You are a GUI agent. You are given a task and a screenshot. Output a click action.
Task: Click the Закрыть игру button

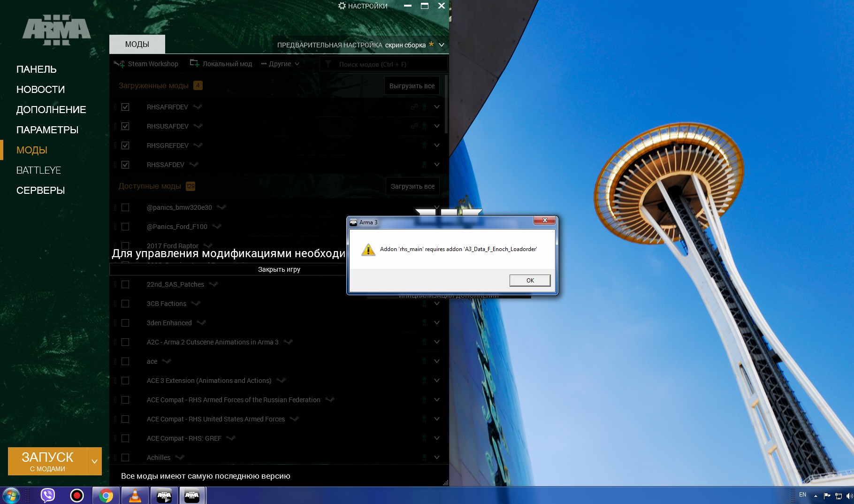[279, 269]
